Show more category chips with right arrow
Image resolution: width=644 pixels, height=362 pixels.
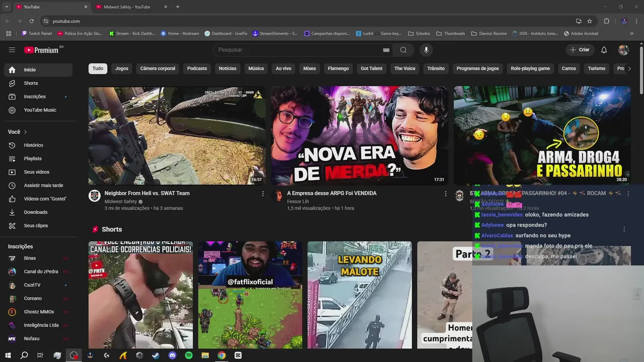point(629,68)
